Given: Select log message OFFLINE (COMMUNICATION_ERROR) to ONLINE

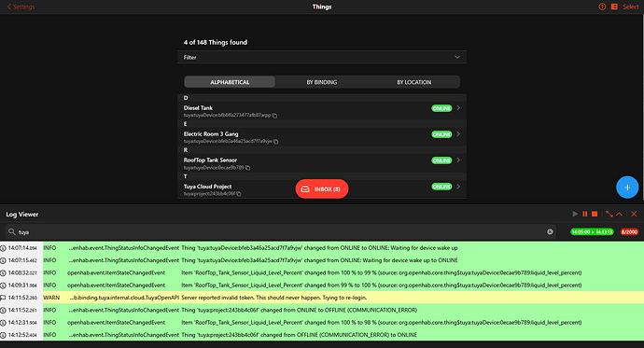Looking at the screenshot, I should 299,334.
